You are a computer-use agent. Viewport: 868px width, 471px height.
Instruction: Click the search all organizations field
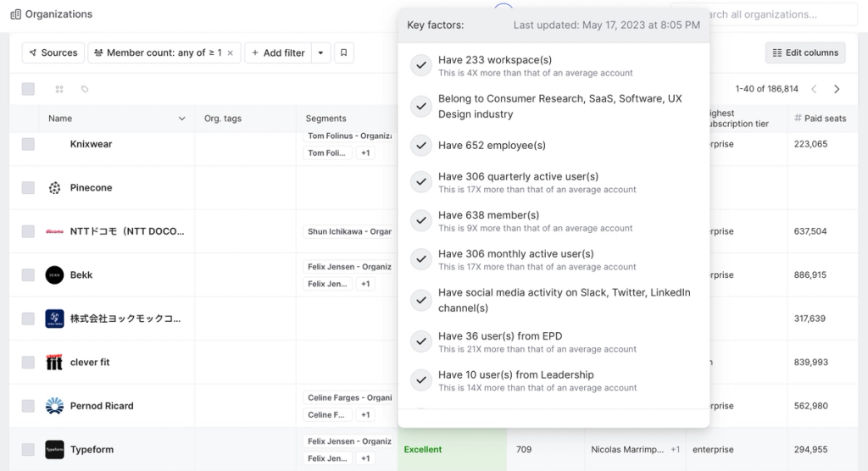click(765, 14)
